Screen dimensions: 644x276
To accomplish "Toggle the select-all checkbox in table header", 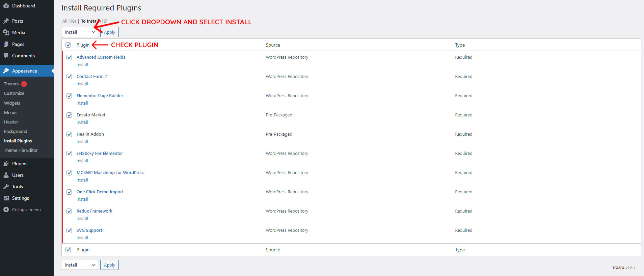I will coord(68,45).
